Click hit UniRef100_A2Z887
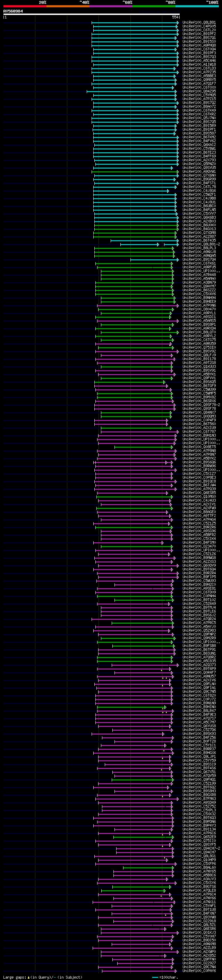This screenshot has width=222, height=980. click(199, 237)
